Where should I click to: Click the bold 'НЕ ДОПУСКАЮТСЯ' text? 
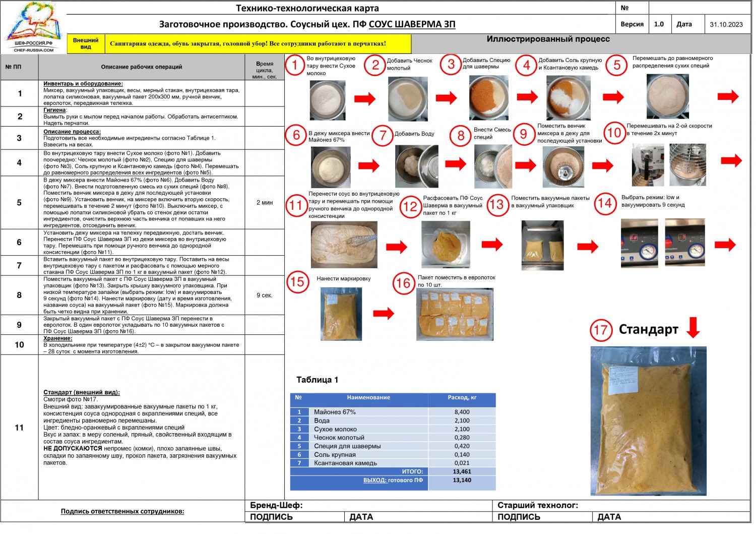click(x=73, y=448)
